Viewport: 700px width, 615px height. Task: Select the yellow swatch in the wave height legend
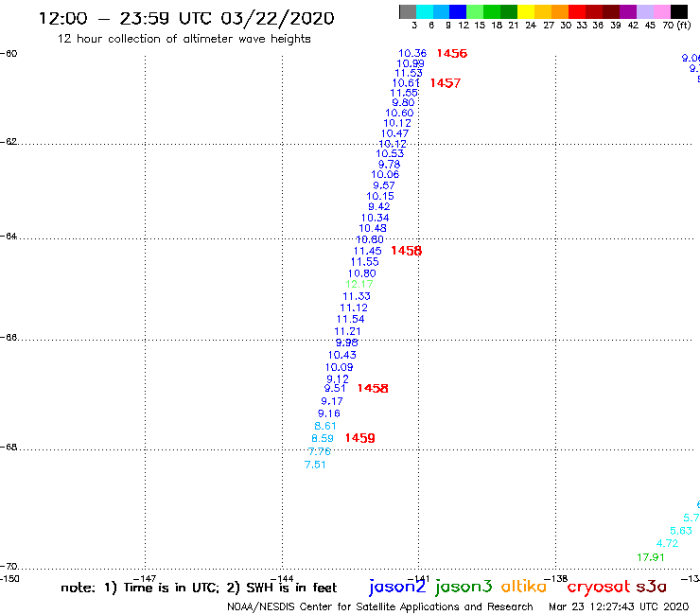pos(526,11)
